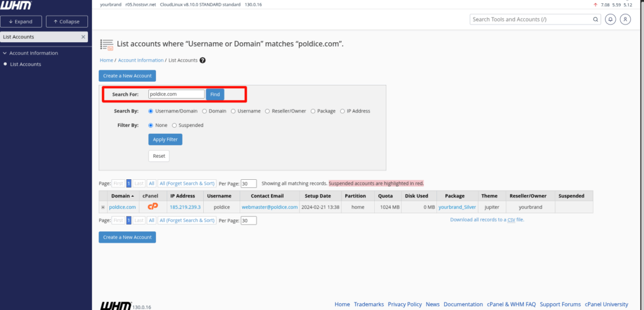Select the Suspended filter radio button
Image resolution: width=644 pixels, height=310 pixels.
tap(174, 125)
